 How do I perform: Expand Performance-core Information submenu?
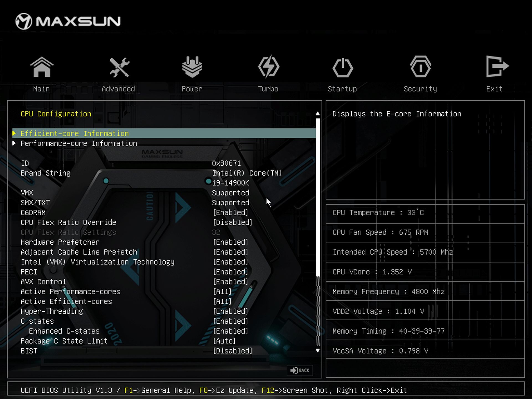click(164, 143)
